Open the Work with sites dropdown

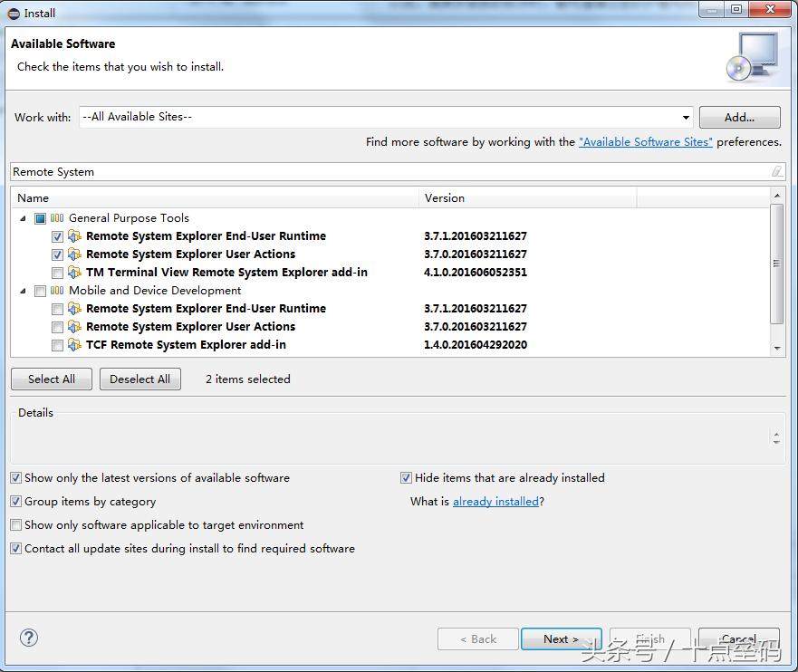coord(686,117)
